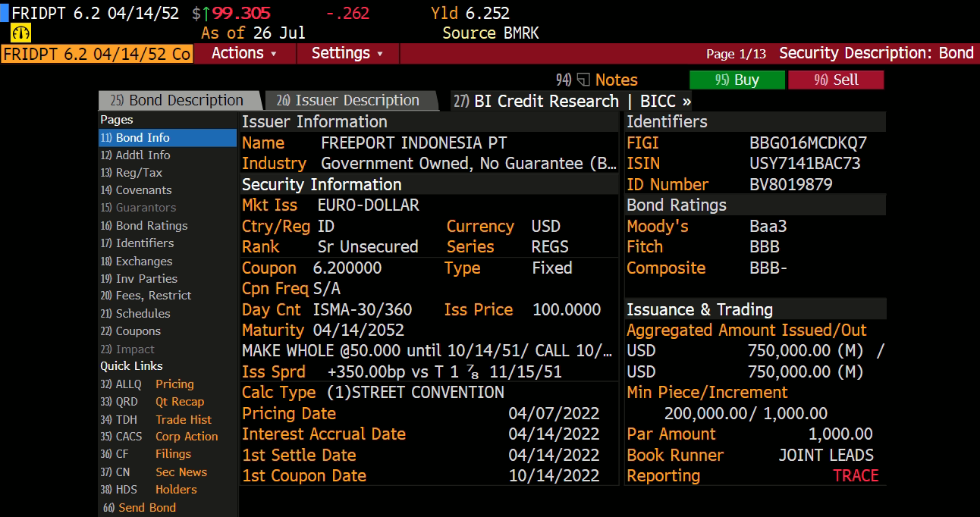Click Moody's rating Baa3

click(x=768, y=226)
